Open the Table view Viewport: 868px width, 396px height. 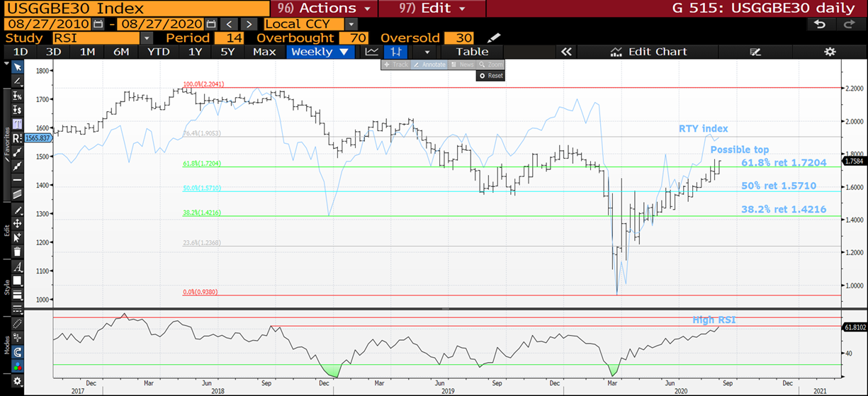tap(472, 52)
